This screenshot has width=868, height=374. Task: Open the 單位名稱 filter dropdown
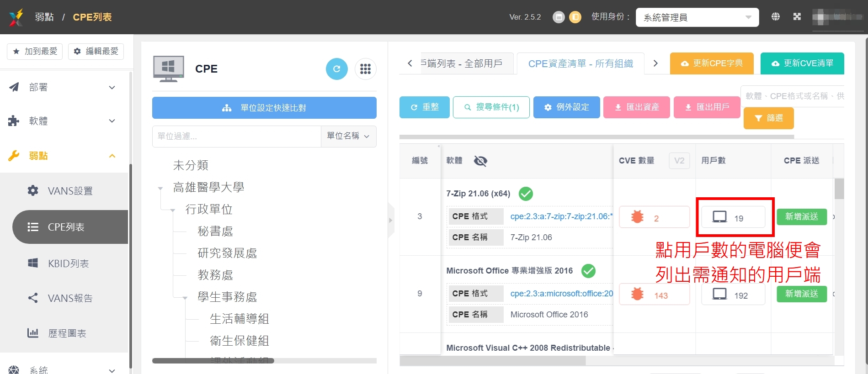348,136
